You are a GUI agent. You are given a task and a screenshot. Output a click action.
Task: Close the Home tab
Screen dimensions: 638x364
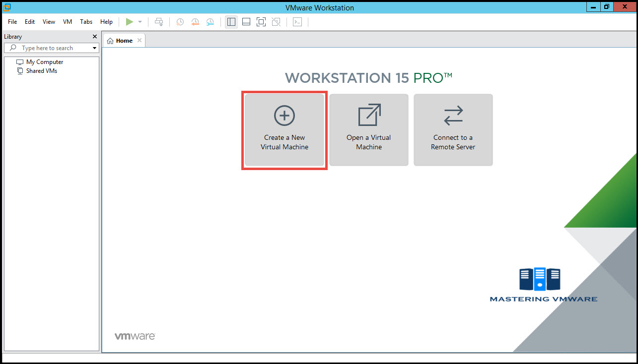point(140,41)
